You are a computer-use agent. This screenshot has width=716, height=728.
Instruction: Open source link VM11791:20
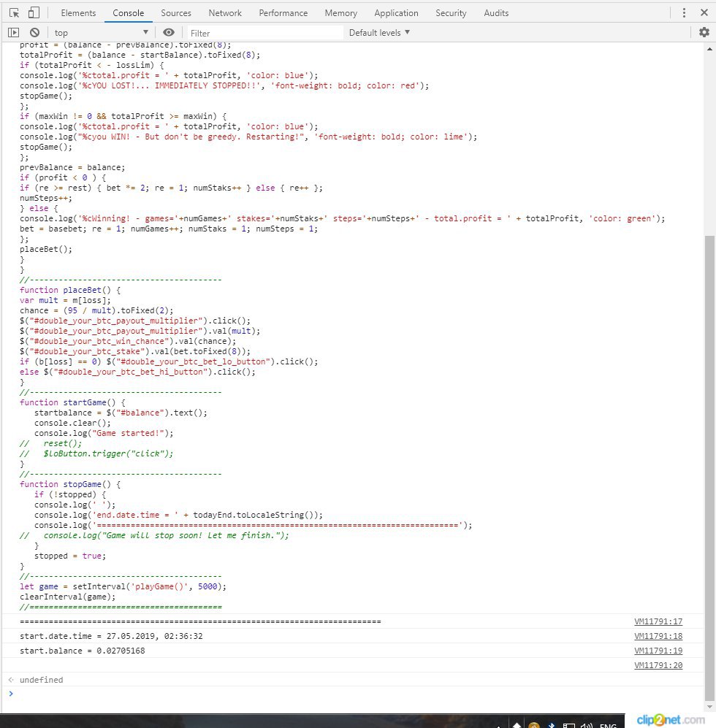[x=658, y=665]
